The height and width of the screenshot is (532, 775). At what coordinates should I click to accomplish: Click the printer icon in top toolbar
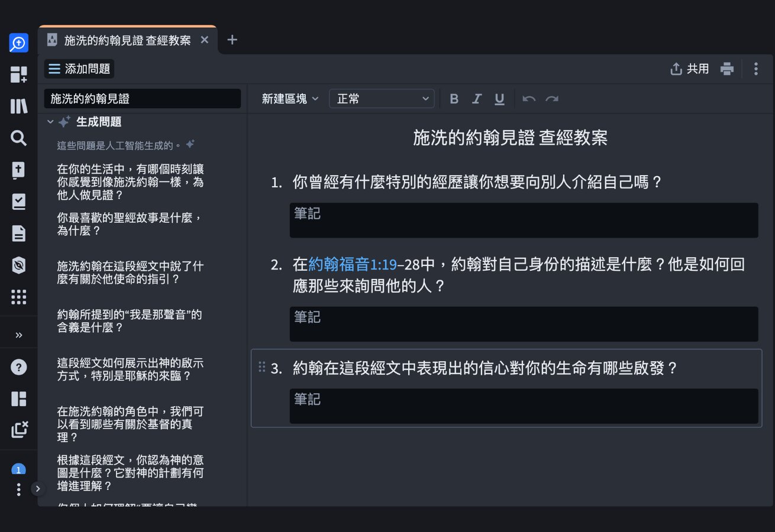coord(727,69)
